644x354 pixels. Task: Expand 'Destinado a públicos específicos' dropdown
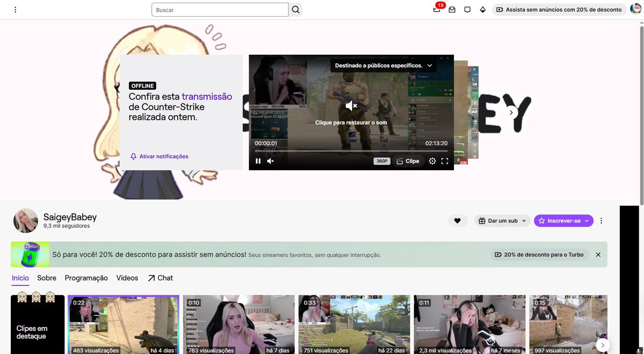click(384, 66)
